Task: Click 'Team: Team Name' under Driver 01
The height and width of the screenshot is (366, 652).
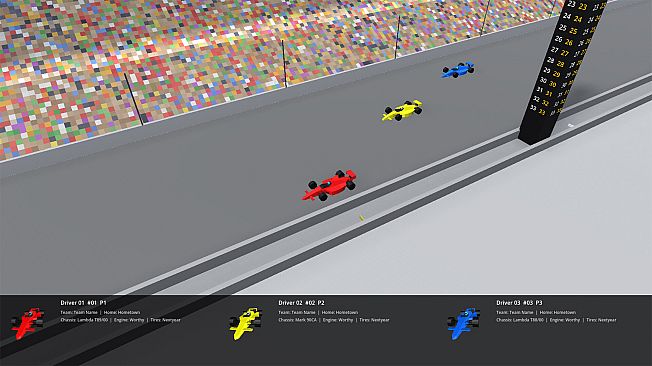Action: pos(79,312)
